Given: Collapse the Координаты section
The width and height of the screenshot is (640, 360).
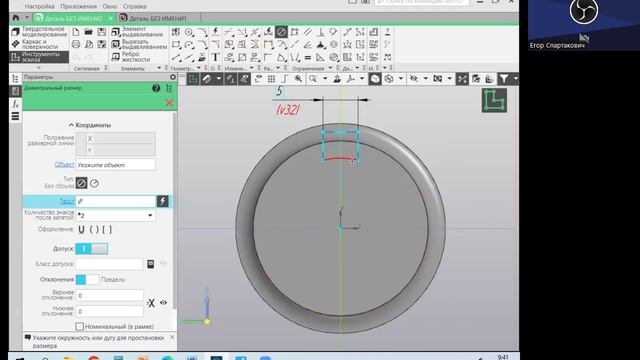Looking at the screenshot, I should pos(90,125).
